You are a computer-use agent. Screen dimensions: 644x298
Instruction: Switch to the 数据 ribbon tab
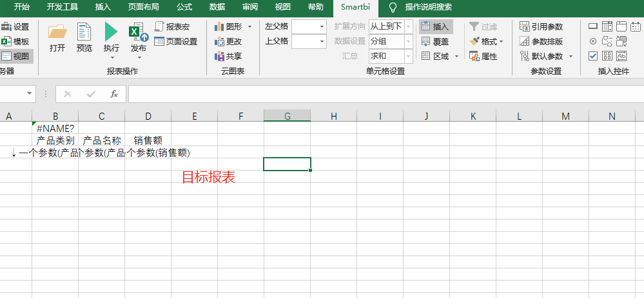[x=217, y=7]
